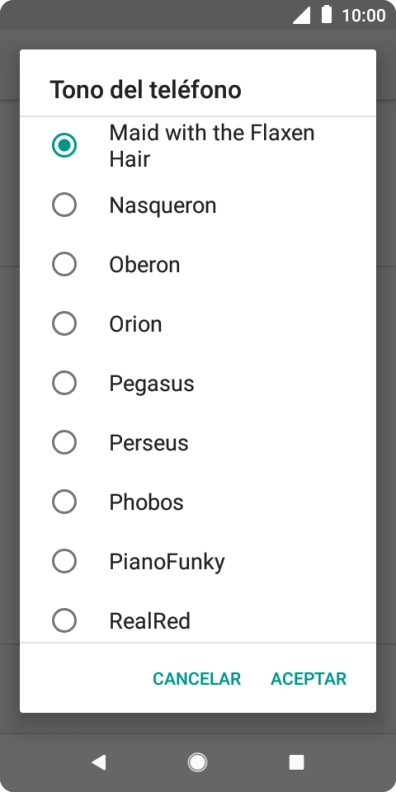Select the Nasqueron radio button
This screenshot has height=792, width=396.
(64, 205)
